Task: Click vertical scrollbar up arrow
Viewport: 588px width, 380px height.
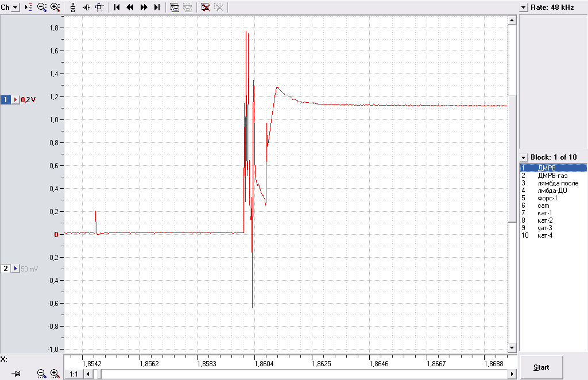Action: 512,20
